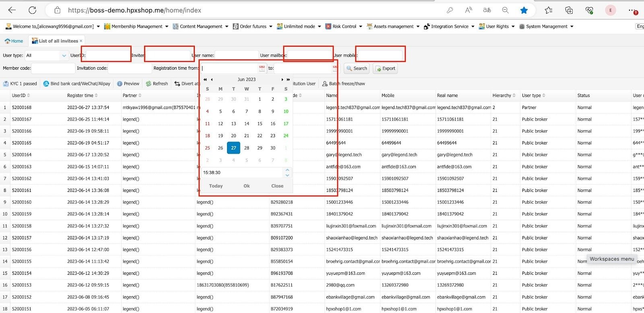Click Today in the date picker
This screenshot has width=644, height=313.
point(216,186)
